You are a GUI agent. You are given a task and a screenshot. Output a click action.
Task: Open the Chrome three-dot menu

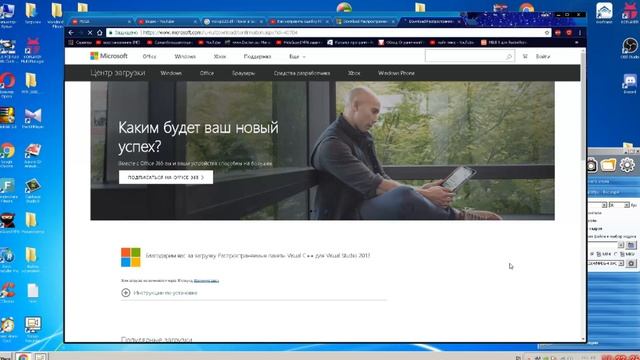coord(580,32)
